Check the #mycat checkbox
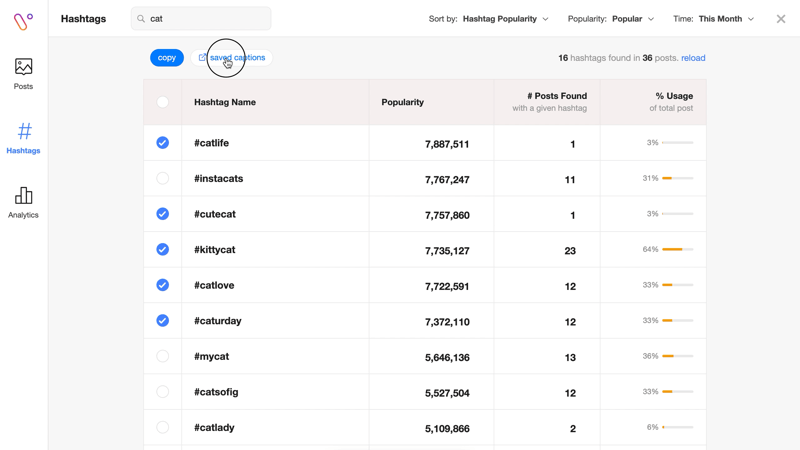 pyautogui.click(x=163, y=356)
